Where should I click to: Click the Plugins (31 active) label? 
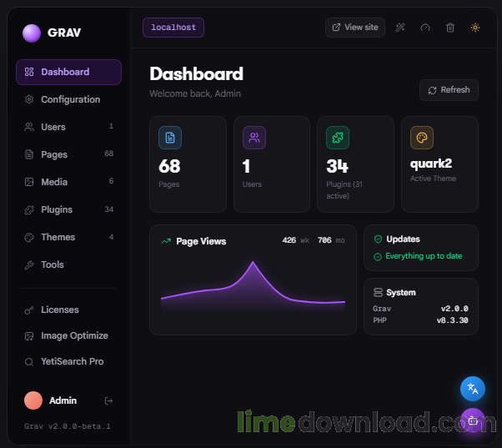[344, 190]
